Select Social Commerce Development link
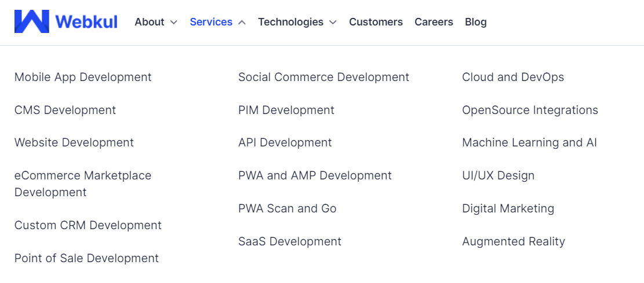The width and height of the screenshot is (644, 283). tap(323, 77)
